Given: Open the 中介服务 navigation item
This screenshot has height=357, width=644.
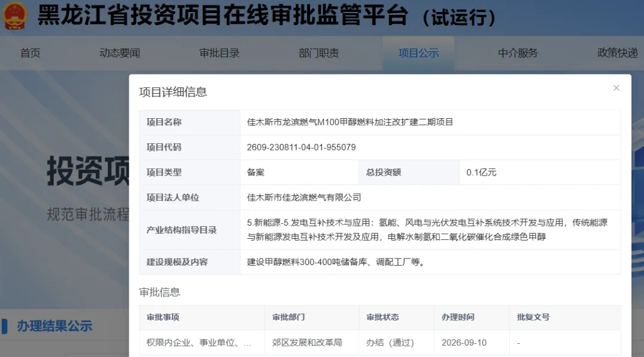Looking at the screenshot, I should pos(518,53).
